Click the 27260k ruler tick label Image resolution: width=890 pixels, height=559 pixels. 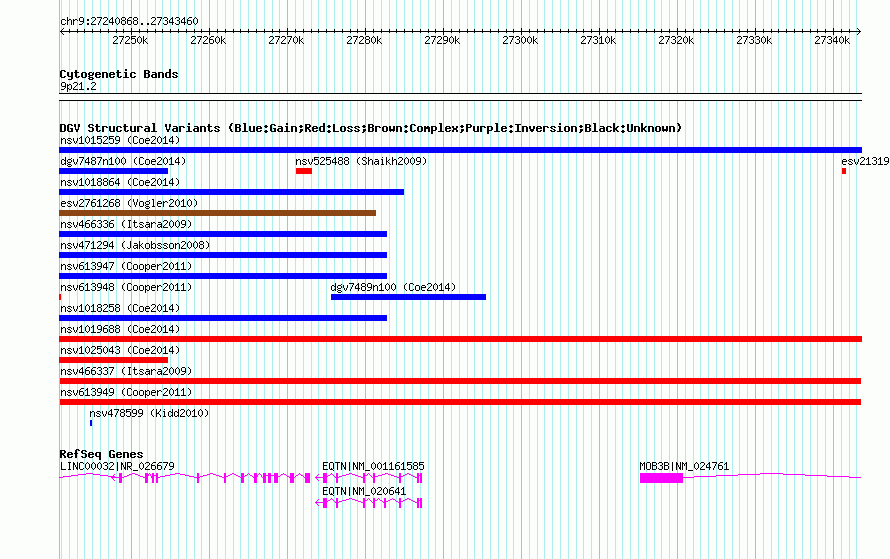pos(208,40)
